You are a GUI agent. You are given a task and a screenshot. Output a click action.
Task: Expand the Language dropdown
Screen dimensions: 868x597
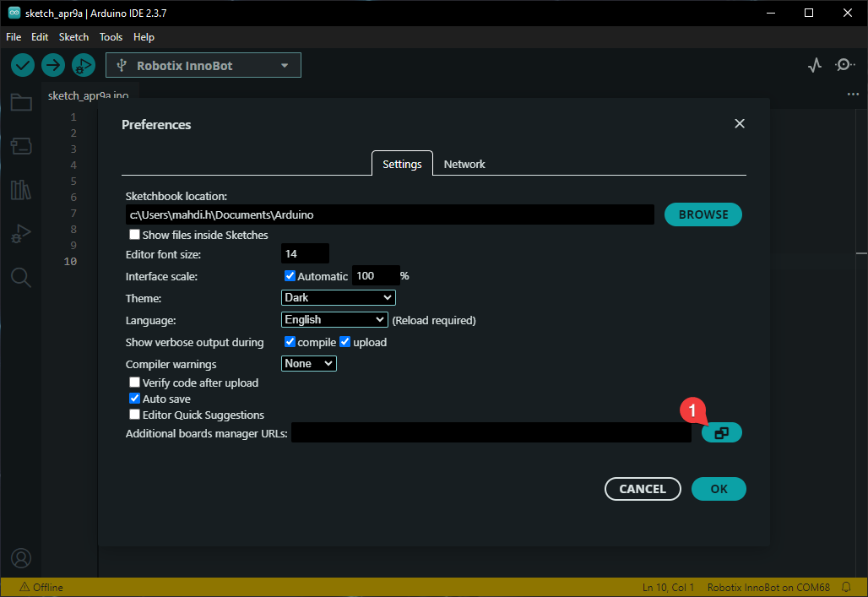coord(334,320)
